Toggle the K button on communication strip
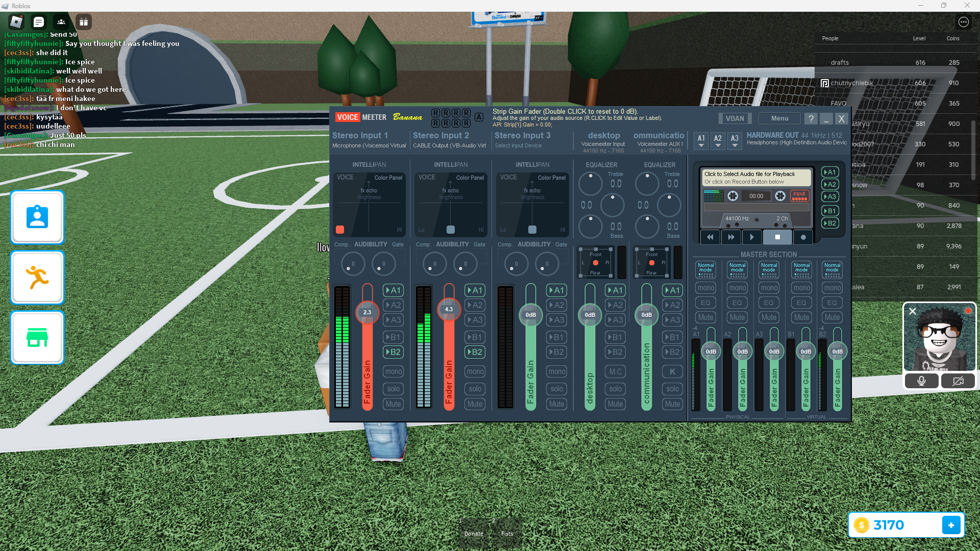Viewport: 980px width, 551px height. point(672,371)
